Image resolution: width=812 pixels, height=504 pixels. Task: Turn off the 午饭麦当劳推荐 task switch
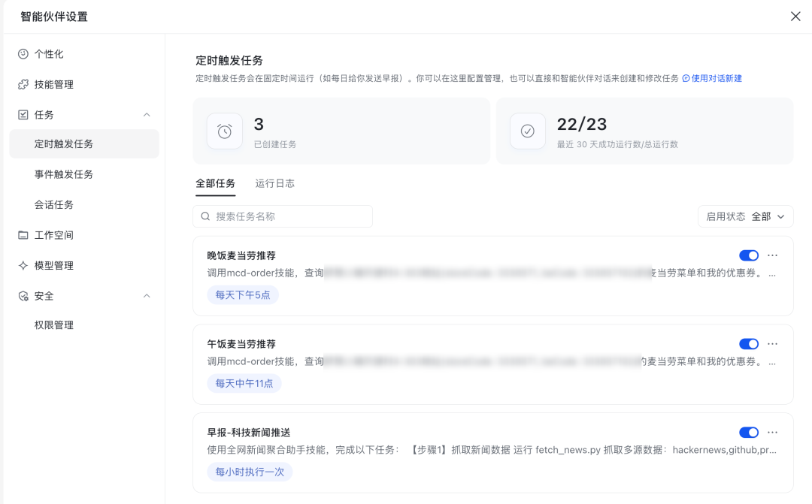[x=748, y=343]
